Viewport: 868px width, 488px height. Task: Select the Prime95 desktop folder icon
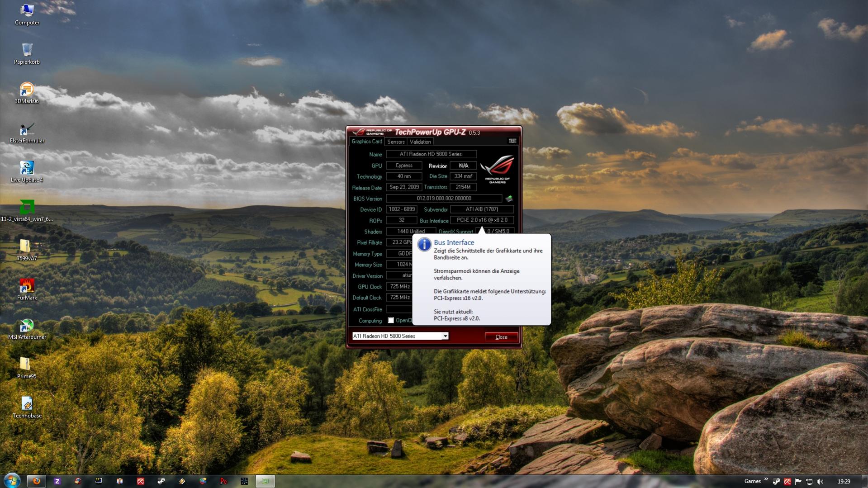click(27, 368)
